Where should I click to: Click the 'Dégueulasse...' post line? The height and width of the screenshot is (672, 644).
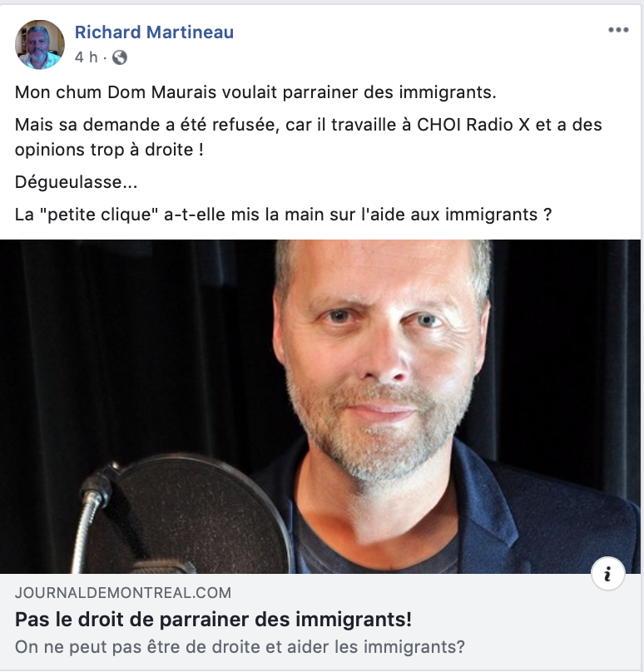pyautogui.click(x=76, y=182)
